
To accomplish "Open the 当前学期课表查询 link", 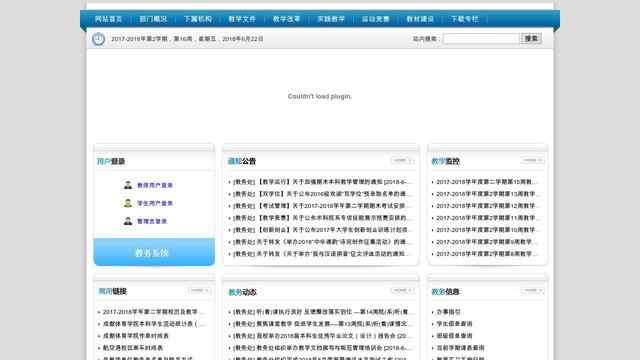I will [460, 348].
